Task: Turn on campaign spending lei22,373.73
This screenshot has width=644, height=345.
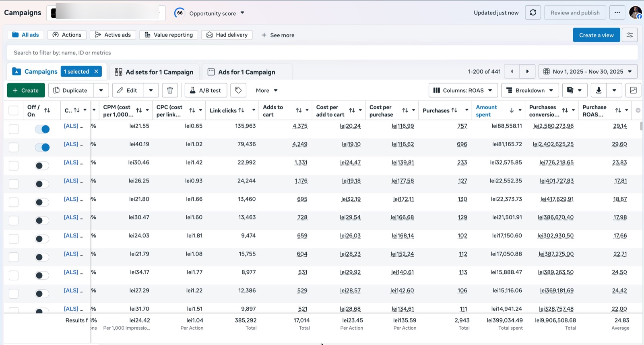Action: click(42, 202)
